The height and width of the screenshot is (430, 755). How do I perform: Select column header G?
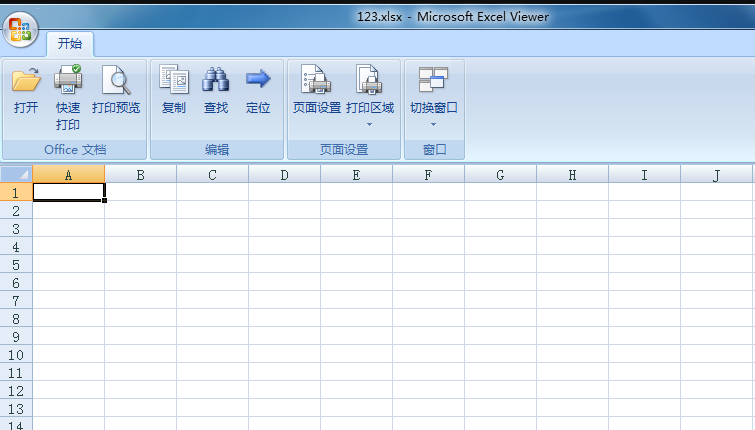[x=500, y=175]
